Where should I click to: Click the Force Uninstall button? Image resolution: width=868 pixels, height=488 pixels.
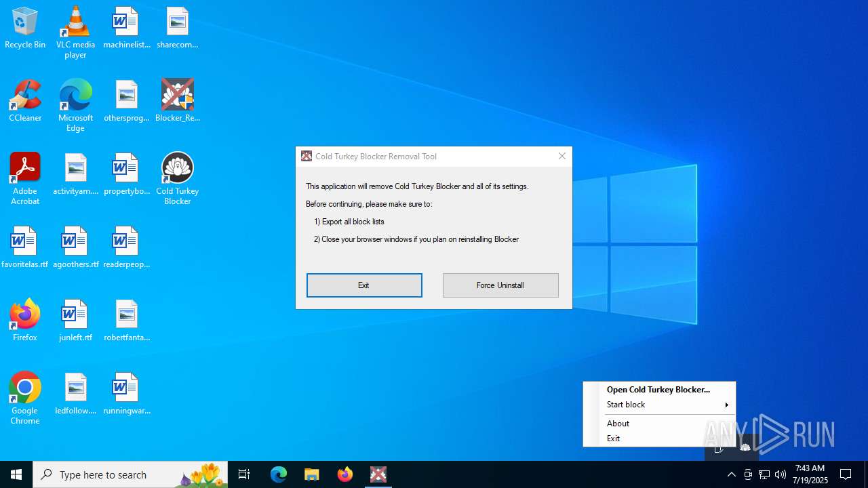(500, 285)
